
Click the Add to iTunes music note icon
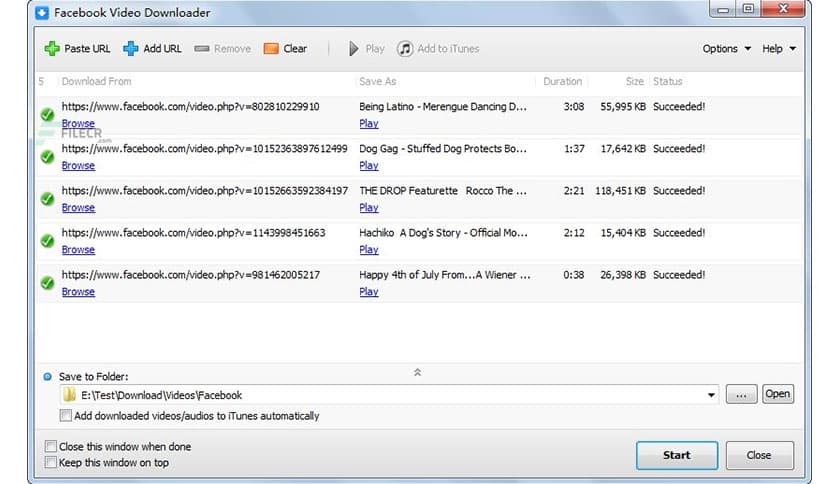405,49
